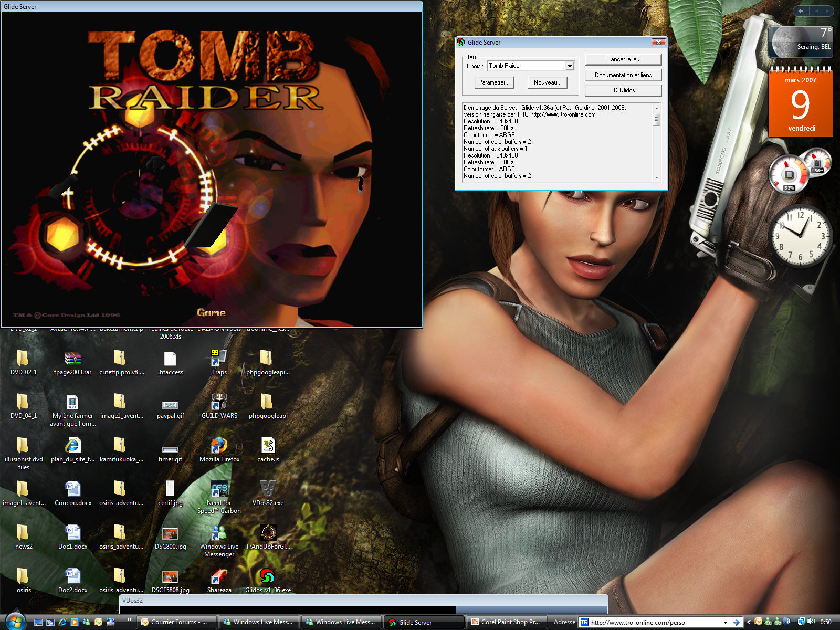Viewport: 840px width, 630px height.
Task: Open the volume speaker tray icon
Action: click(x=811, y=622)
